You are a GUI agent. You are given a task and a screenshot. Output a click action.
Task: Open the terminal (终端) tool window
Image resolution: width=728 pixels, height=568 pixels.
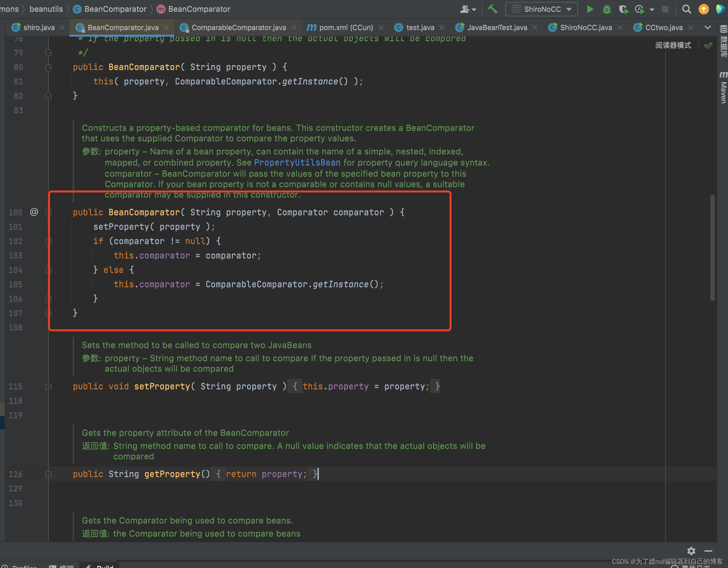click(61, 566)
